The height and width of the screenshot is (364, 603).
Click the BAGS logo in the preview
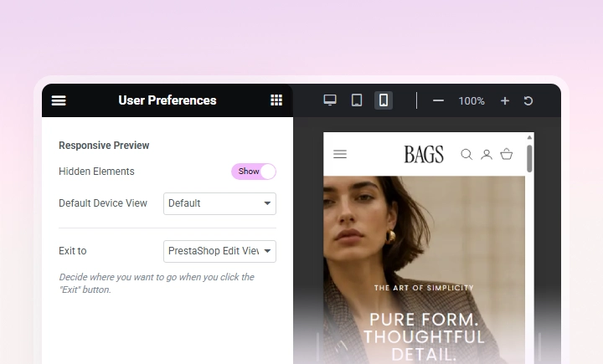click(x=424, y=155)
